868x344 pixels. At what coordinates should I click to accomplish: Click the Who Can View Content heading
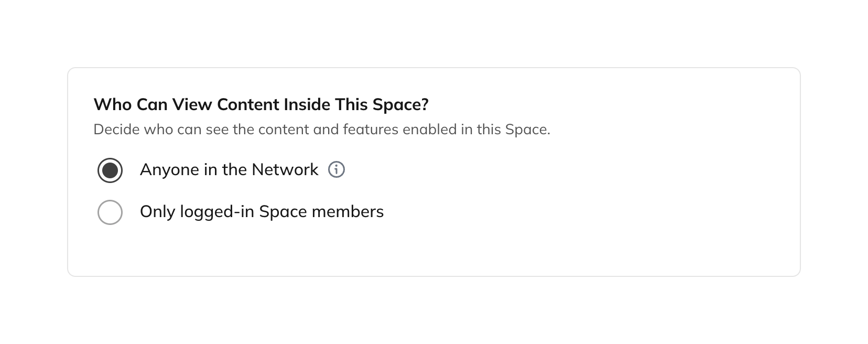(x=261, y=105)
